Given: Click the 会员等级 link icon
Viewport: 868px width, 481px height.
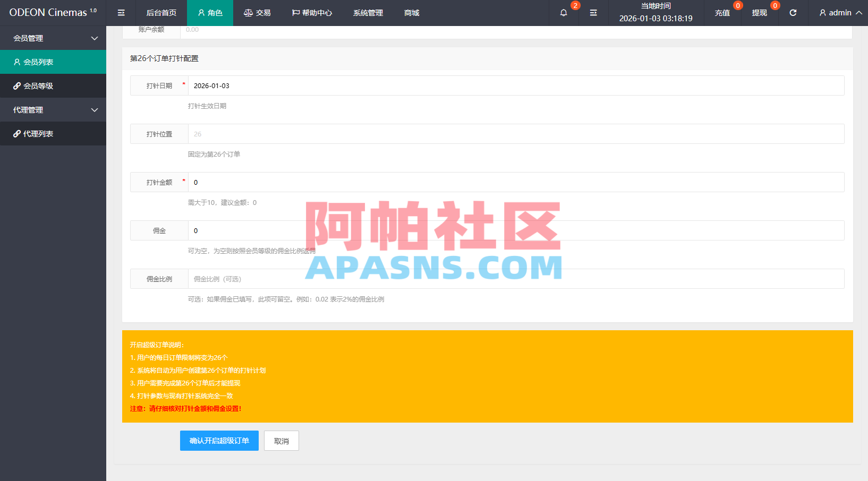Looking at the screenshot, I should click(17, 86).
